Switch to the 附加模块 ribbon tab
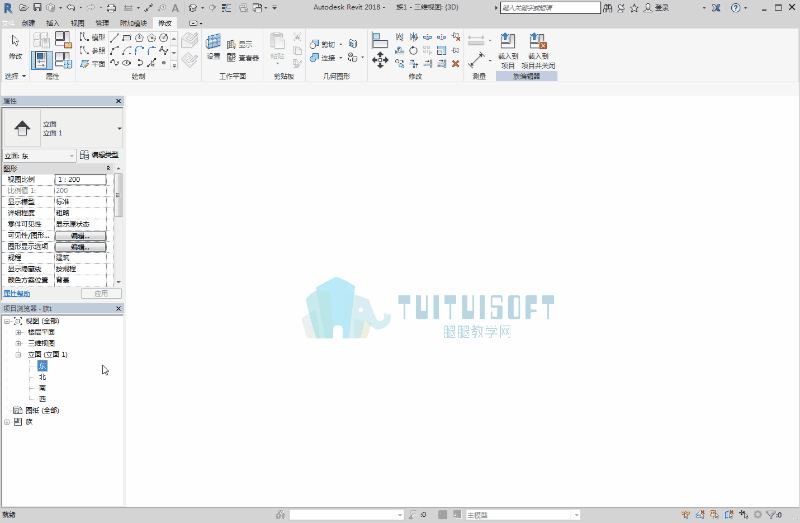The height and width of the screenshot is (523, 800). click(133, 23)
